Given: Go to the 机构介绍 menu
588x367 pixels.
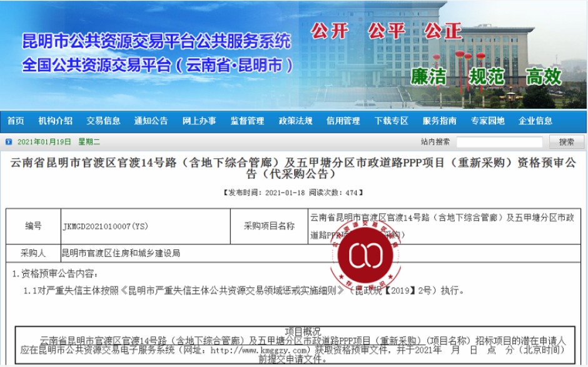Looking at the screenshot, I should click(55, 121).
